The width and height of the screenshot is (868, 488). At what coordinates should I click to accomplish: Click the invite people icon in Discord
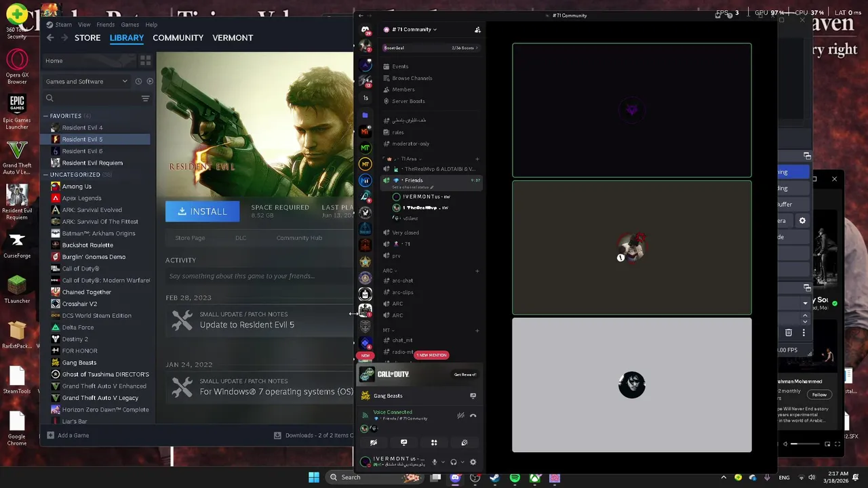click(x=477, y=30)
